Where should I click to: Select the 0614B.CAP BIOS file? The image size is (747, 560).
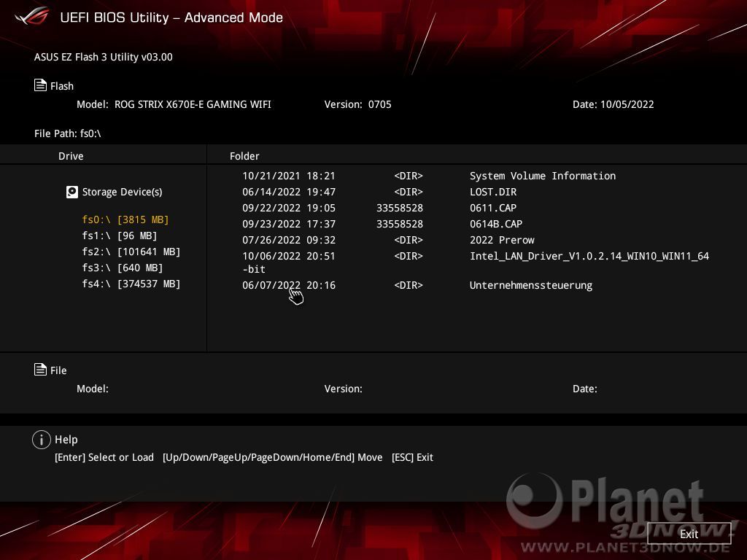tap(496, 224)
